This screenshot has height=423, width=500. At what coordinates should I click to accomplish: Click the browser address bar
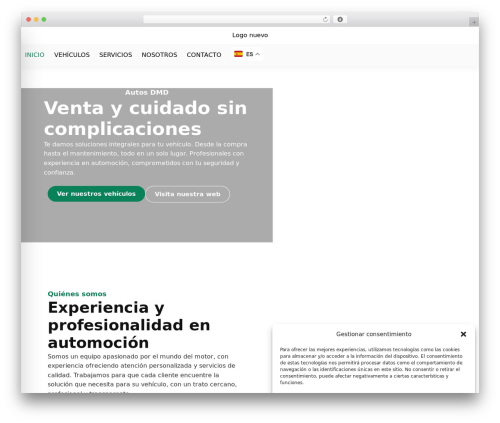tap(236, 20)
